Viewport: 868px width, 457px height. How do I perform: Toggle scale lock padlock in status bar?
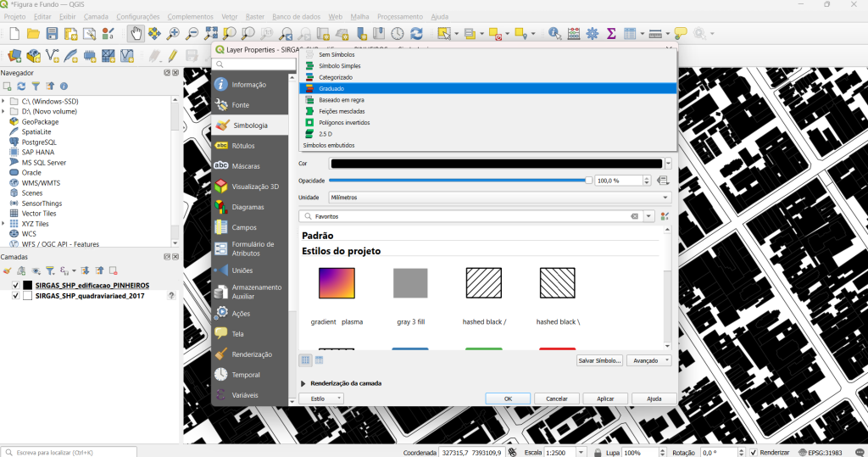pos(598,453)
